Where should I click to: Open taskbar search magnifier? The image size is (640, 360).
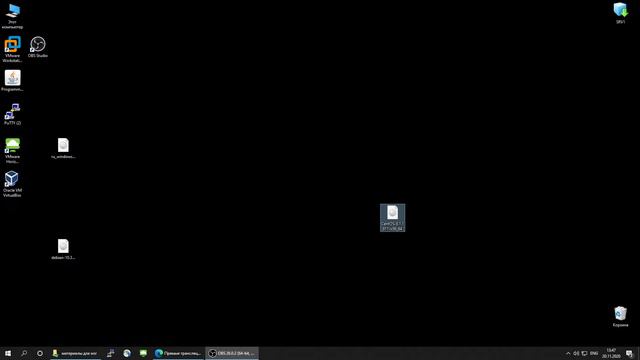coord(24,353)
